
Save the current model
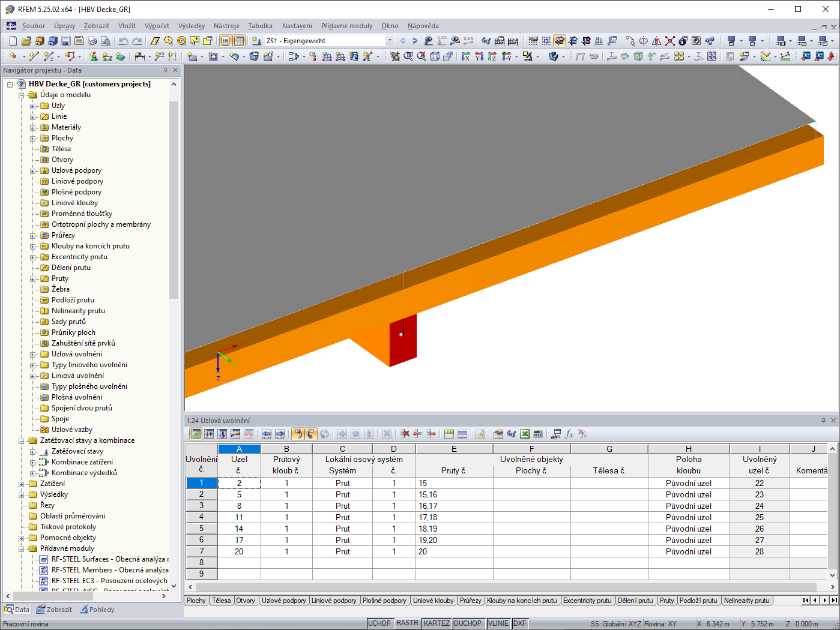[66, 41]
